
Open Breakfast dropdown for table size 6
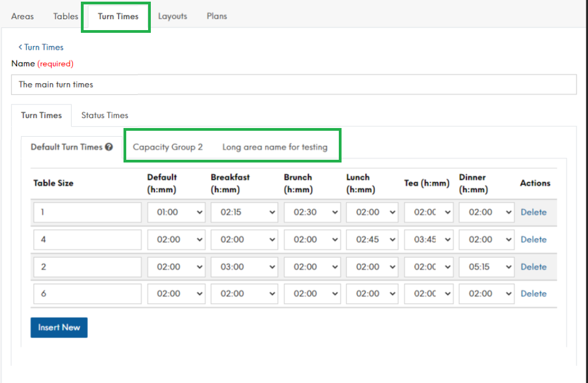[244, 294]
